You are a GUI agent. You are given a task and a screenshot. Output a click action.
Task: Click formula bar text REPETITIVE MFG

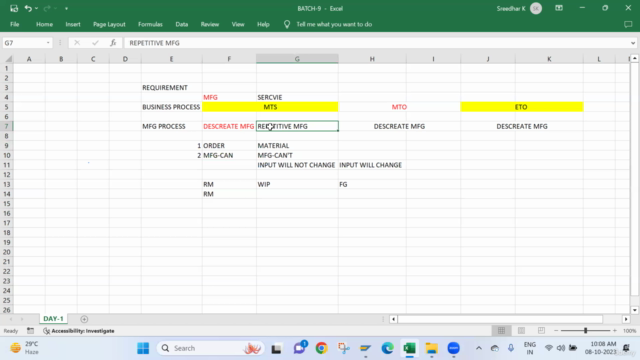tap(154, 43)
